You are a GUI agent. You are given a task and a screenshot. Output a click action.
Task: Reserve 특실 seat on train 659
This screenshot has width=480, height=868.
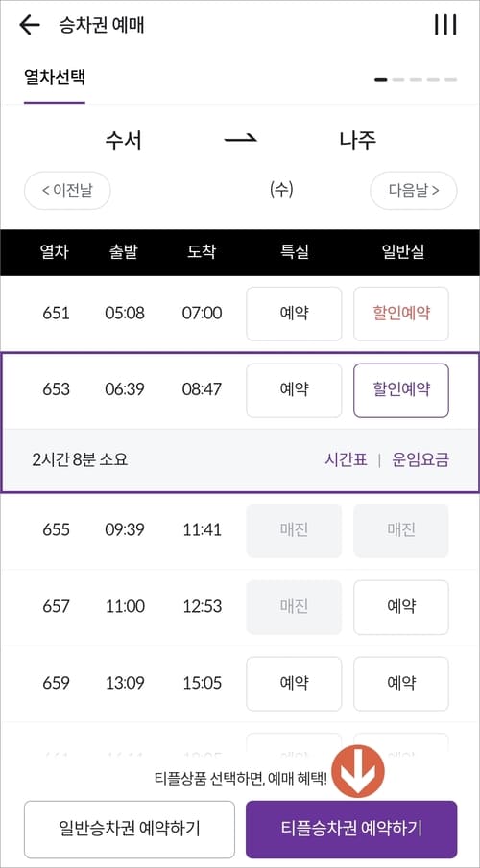pyautogui.click(x=294, y=684)
